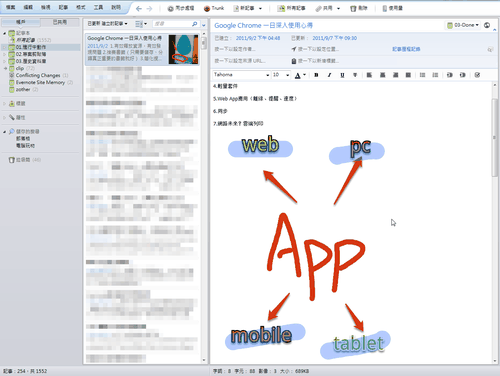This screenshot has height=376, width=500.
Task: Click the search magnifier icon
Action: (195, 24)
